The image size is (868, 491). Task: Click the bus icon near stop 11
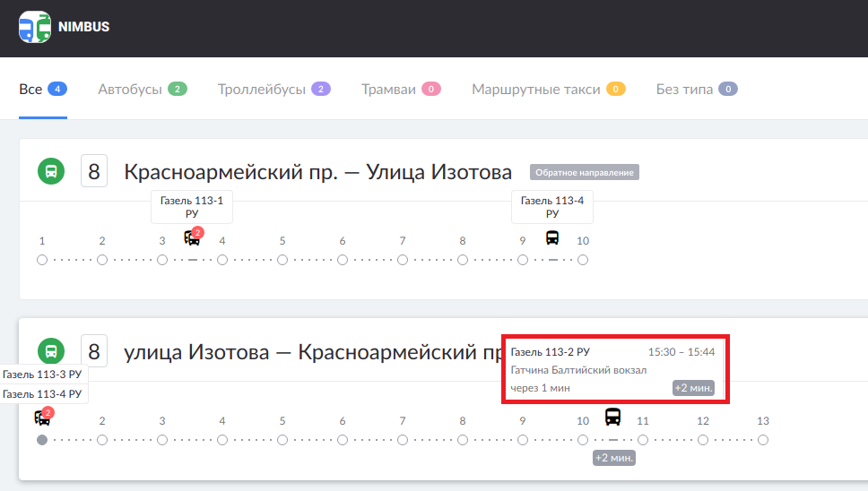[613, 417]
